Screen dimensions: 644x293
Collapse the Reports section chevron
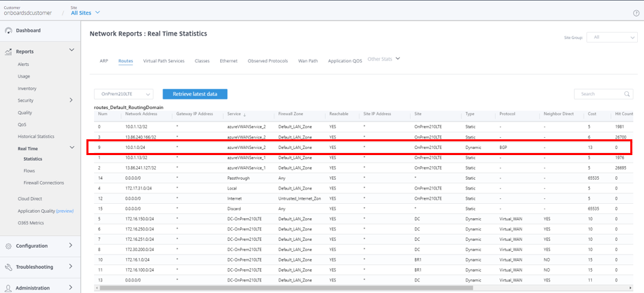[x=71, y=50]
